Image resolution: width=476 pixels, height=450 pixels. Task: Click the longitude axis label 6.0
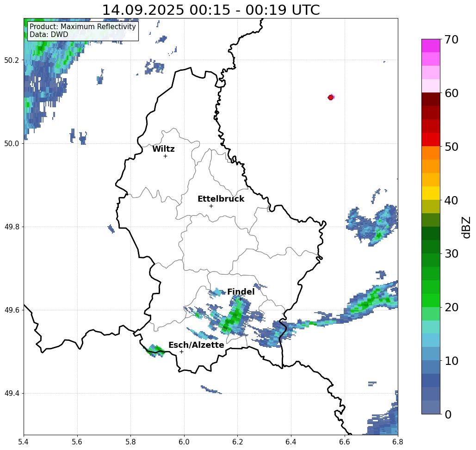click(184, 442)
